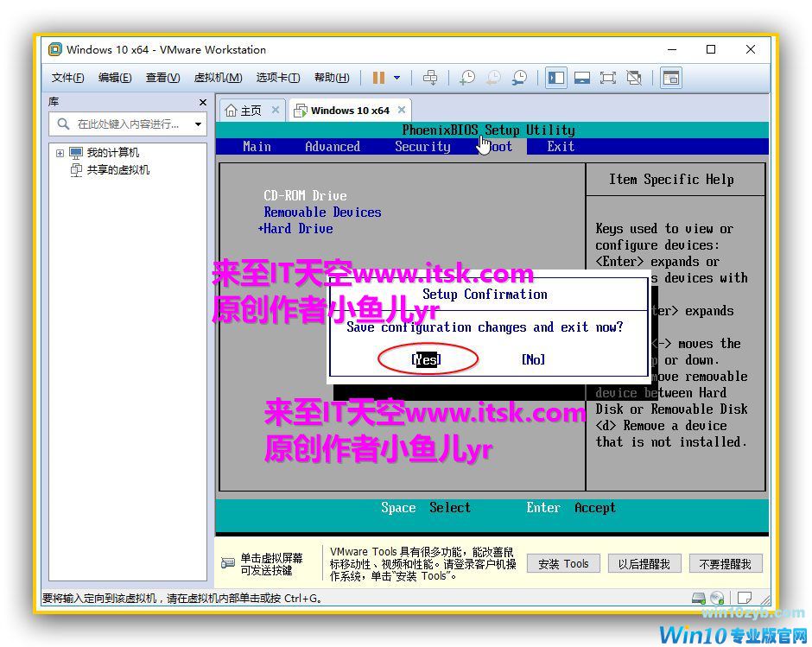812x647 pixels.
Task: Click the console view icon in toolbar
Action: point(671,78)
